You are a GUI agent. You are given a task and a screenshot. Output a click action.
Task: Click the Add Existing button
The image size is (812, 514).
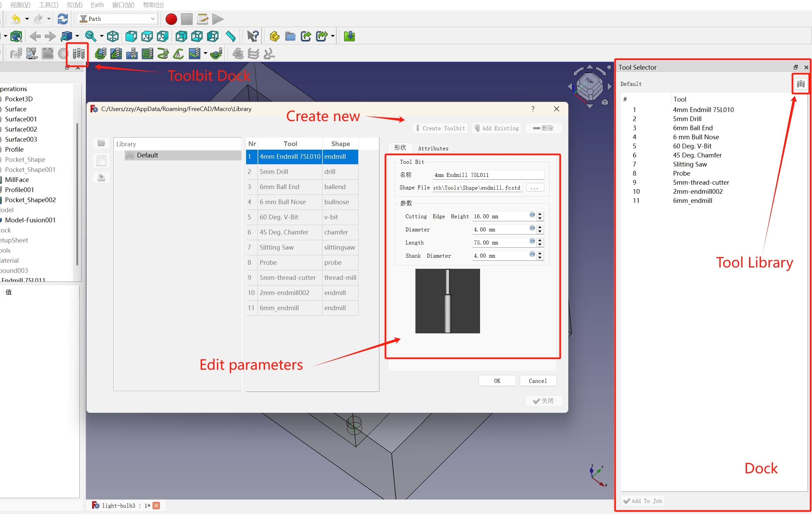pyautogui.click(x=496, y=128)
